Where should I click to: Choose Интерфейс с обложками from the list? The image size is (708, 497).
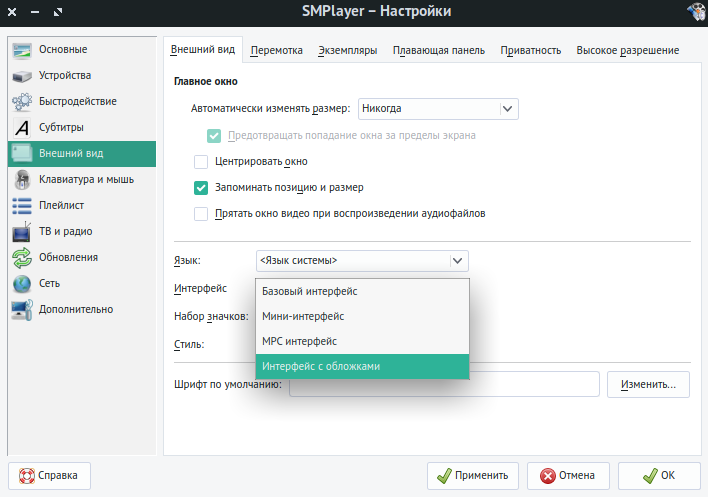(361, 367)
